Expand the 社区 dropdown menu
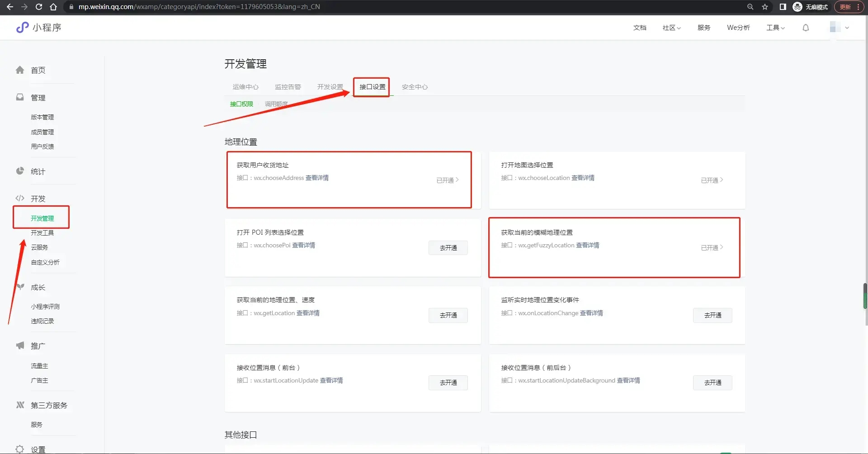868x454 pixels. [x=671, y=28]
